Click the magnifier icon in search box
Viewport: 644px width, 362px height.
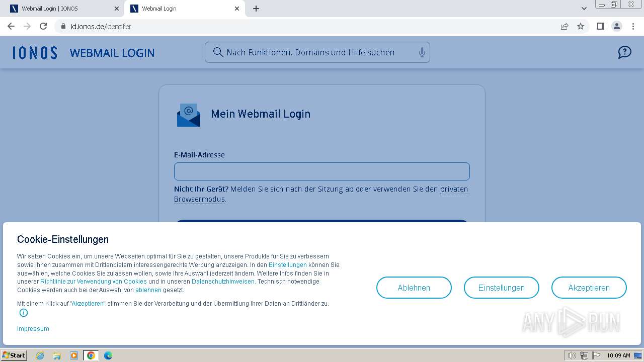(218, 52)
